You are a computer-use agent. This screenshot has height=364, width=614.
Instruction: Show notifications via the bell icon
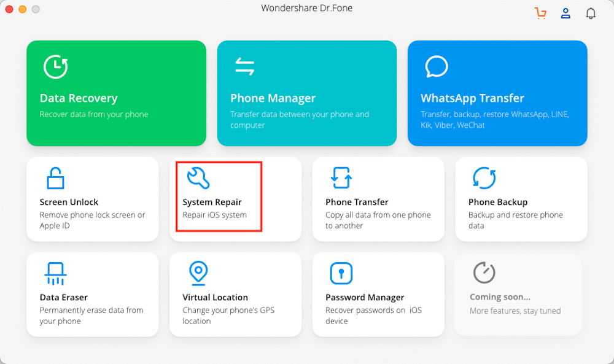591,14
